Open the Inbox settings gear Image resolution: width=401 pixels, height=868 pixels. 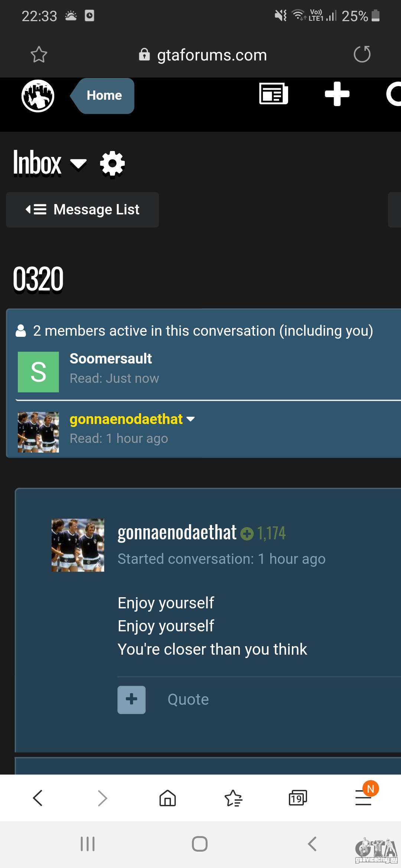[x=112, y=164]
